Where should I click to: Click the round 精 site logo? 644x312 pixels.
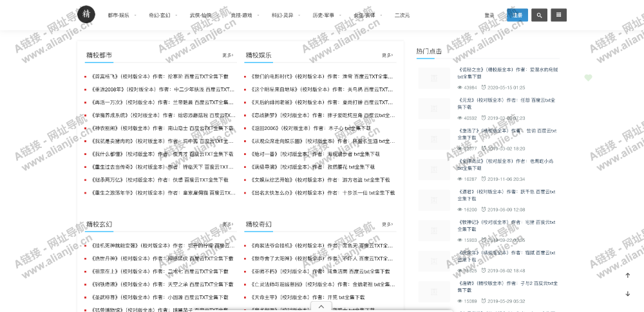pos(86,14)
